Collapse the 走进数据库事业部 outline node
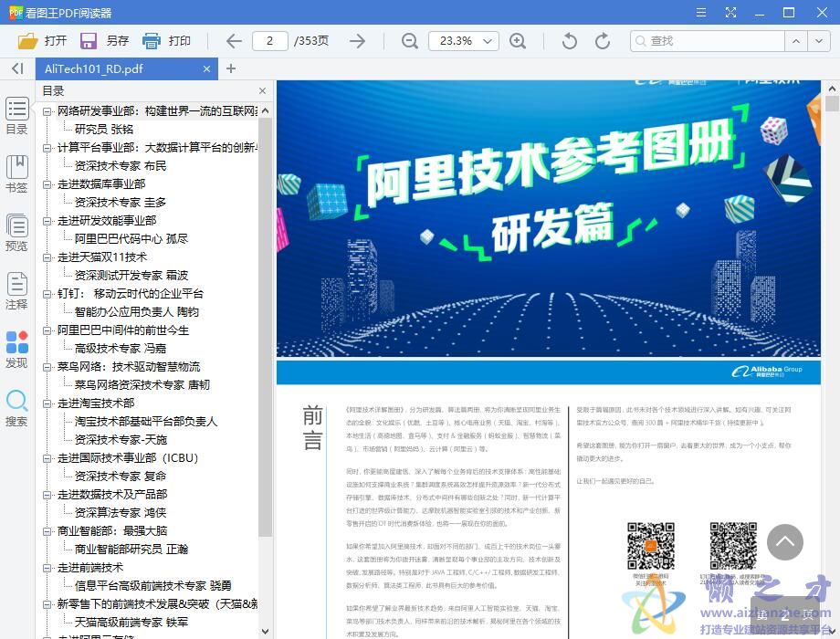Screen dimensions: 840x639 pyautogui.click(x=47, y=184)
